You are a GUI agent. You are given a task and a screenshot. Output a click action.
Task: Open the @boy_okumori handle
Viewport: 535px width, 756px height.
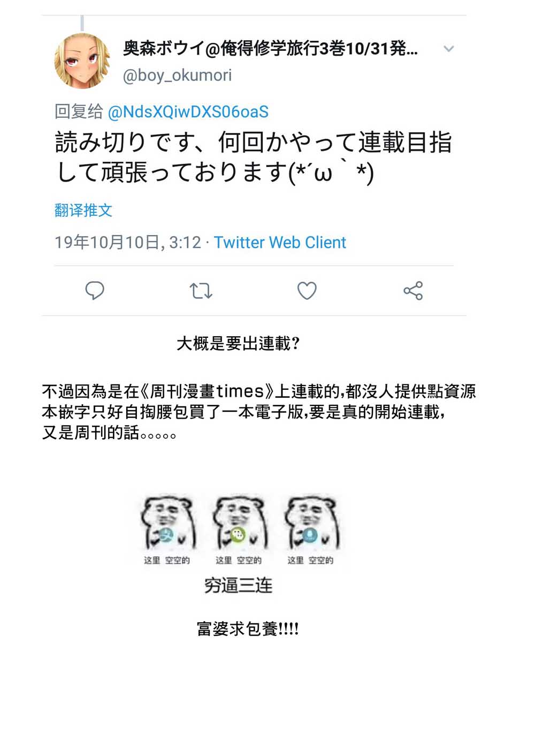tap(177, 75)
